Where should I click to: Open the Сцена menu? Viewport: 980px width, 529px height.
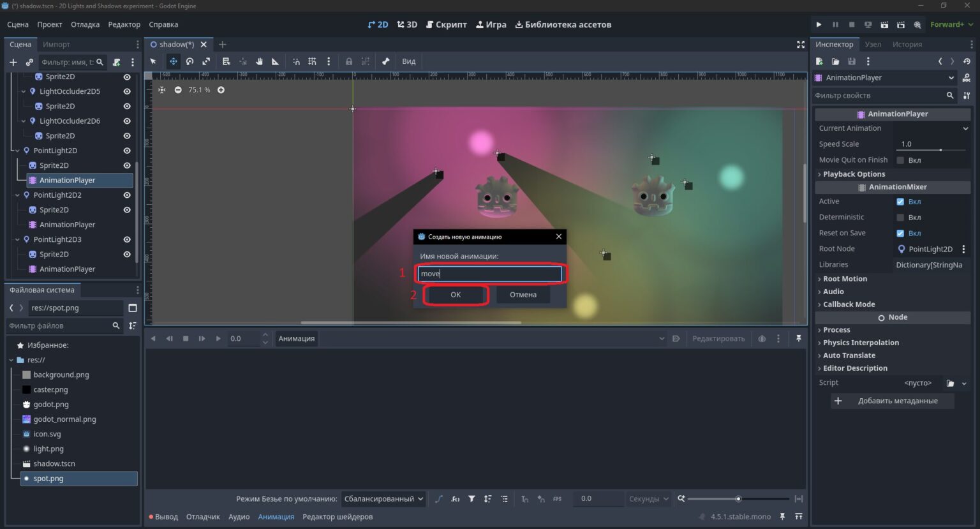coord(18,25)
